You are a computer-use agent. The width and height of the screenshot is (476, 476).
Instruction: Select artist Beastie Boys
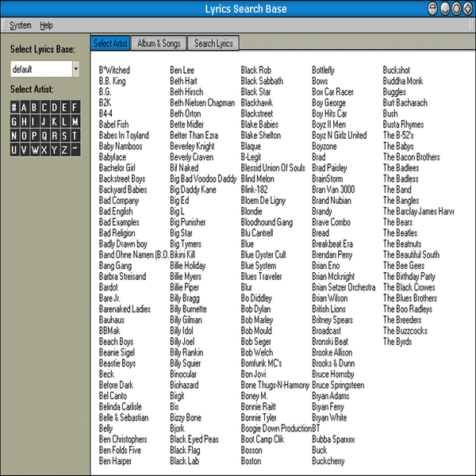tap(117, 363)
